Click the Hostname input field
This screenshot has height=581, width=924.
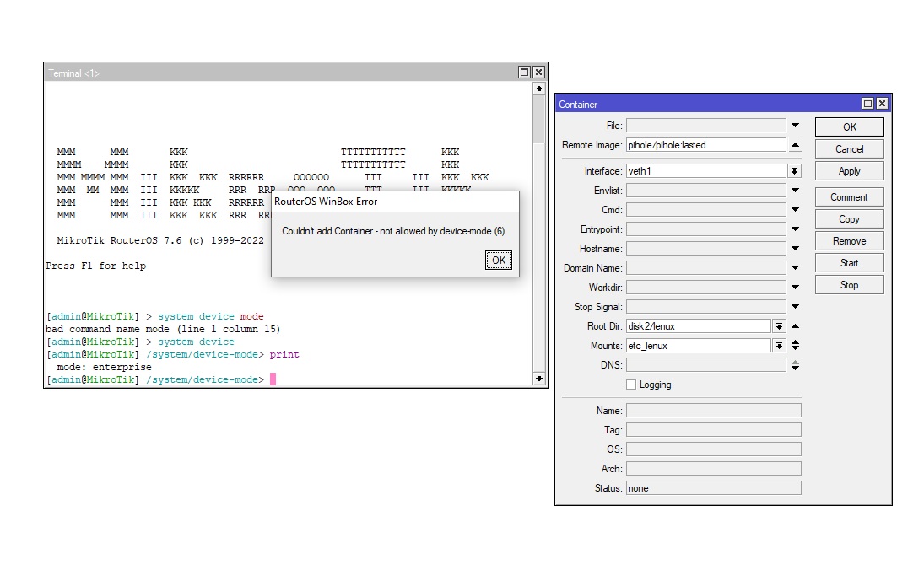point(706,249)
